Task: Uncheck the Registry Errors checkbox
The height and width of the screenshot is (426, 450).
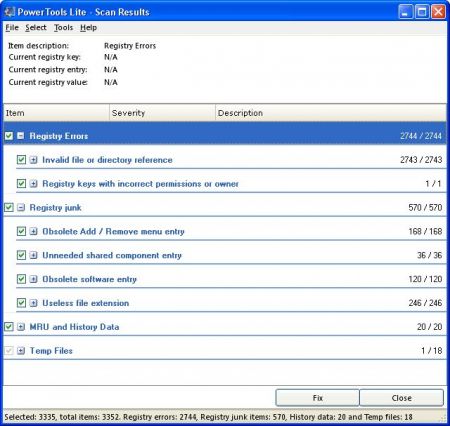Action: pos(9,136)
